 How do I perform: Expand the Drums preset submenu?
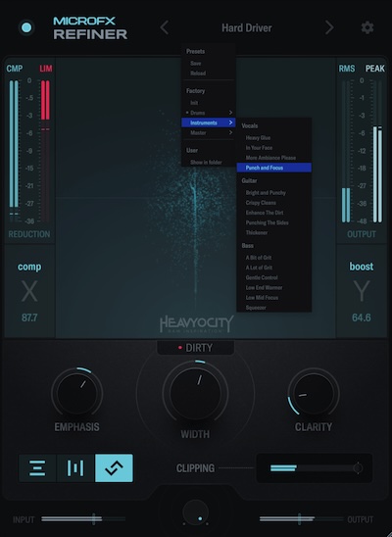point(209,113)
